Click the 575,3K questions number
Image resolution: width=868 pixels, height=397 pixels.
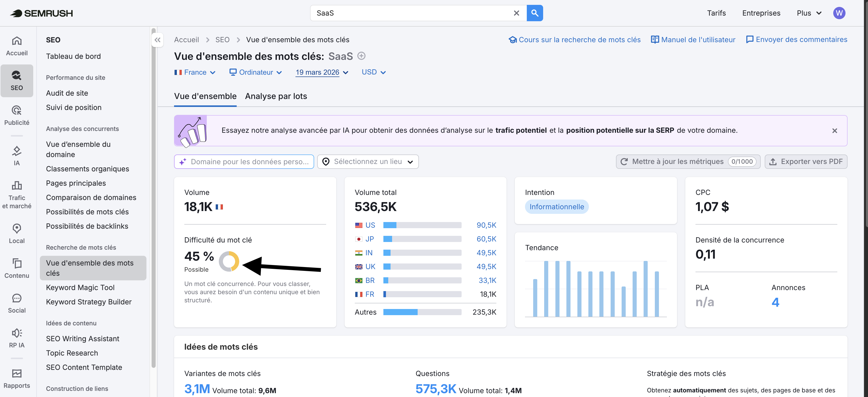[x=436, y=389]
